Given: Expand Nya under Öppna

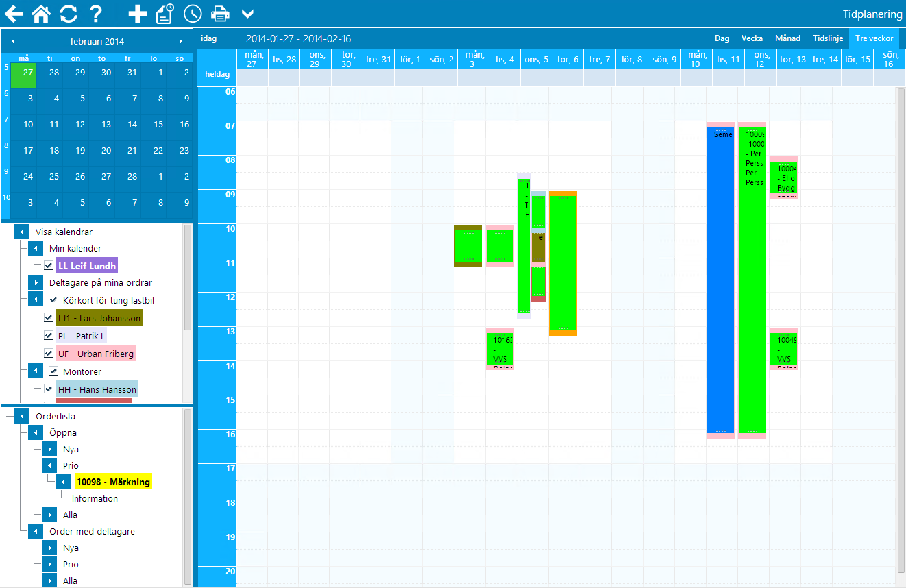Looking at the screenshot, I should [x=49, y=449].
